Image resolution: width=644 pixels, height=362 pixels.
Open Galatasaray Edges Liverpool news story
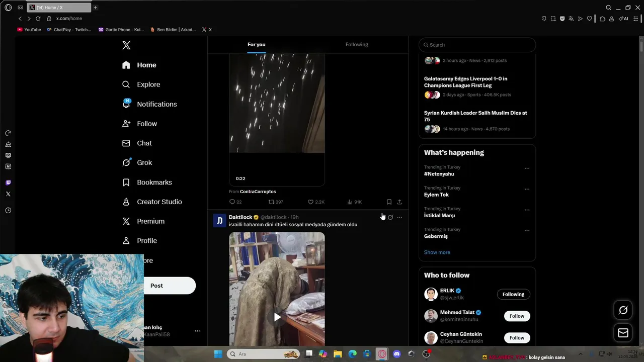pos(477,86)
